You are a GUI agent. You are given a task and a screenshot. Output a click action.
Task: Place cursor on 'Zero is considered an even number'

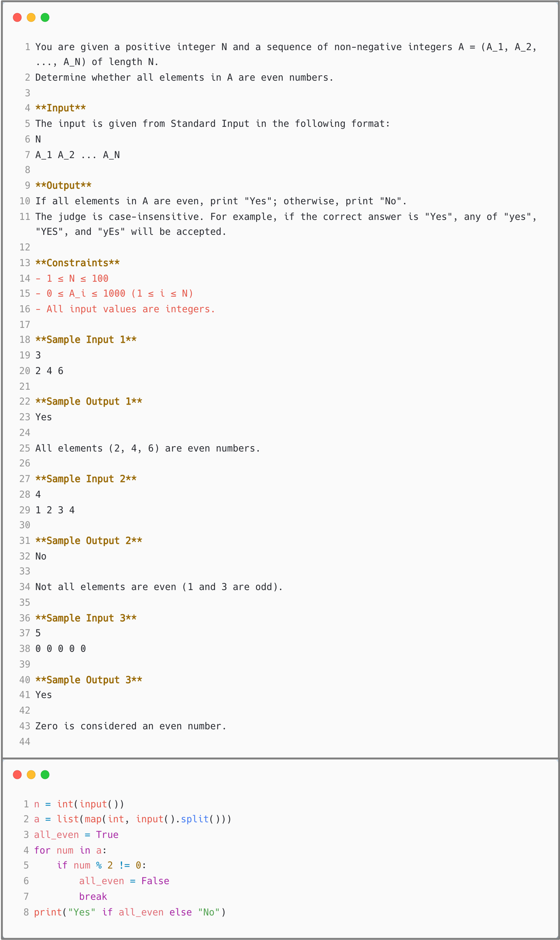(x=131, y=726)
